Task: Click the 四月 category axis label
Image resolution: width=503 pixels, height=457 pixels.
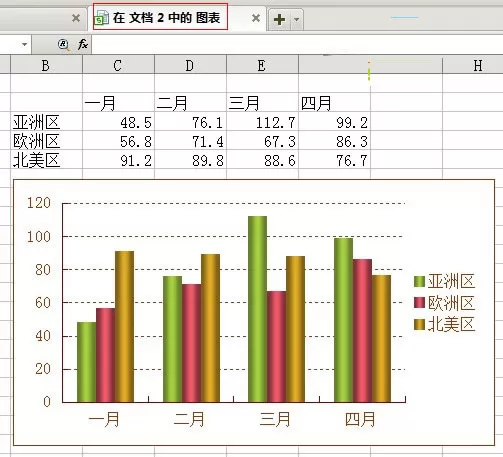Action: tap(360, 419)
